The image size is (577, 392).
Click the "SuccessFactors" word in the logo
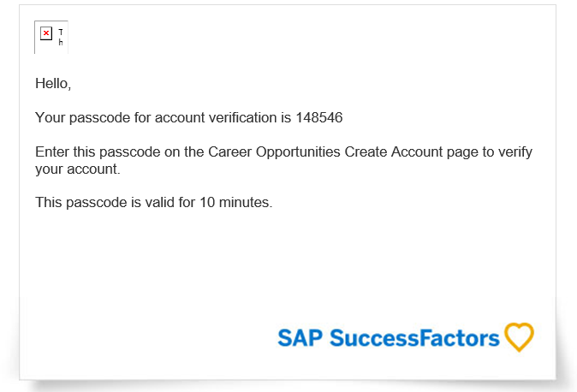[414, 338]
